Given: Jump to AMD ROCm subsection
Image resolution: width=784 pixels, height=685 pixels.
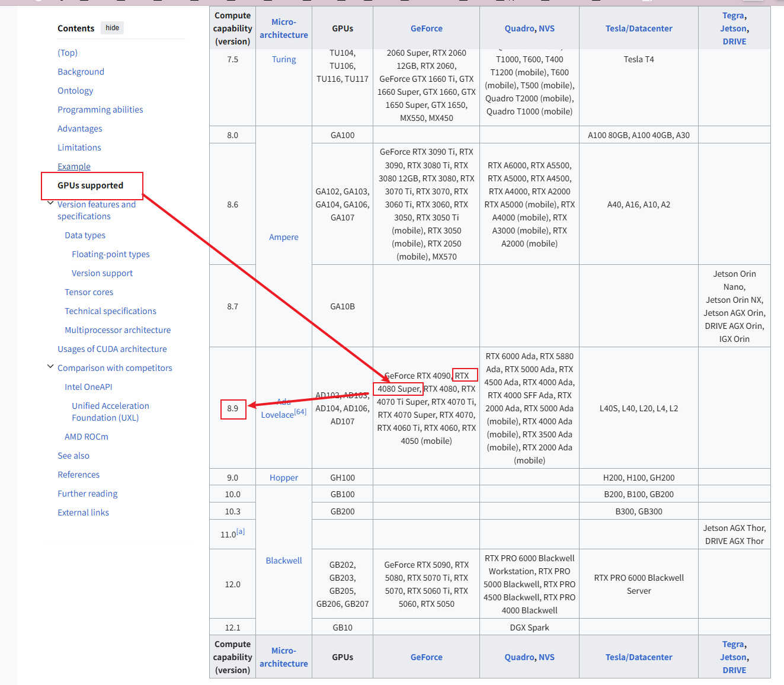Looking at the screenshot, I should [87, 437].
